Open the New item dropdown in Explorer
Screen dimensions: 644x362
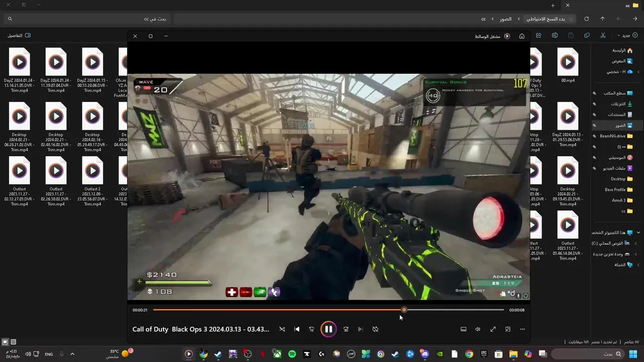(x=627, y=35)
